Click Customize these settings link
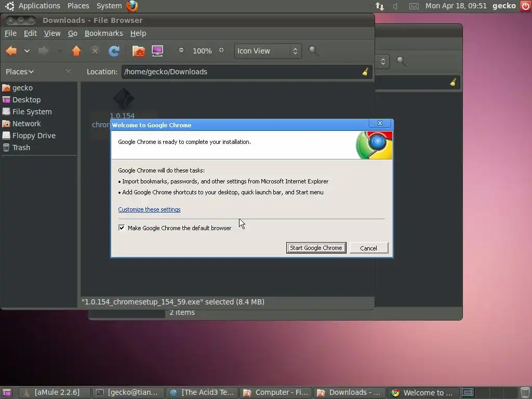This screenshot has width=532, height=399. tap(149, 209)
